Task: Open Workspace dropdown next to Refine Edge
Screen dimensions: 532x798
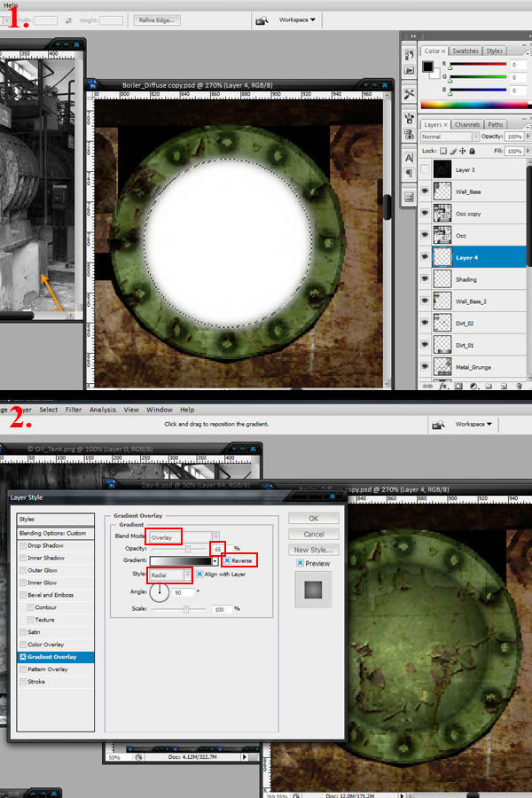Action: [x=297, y=20]
